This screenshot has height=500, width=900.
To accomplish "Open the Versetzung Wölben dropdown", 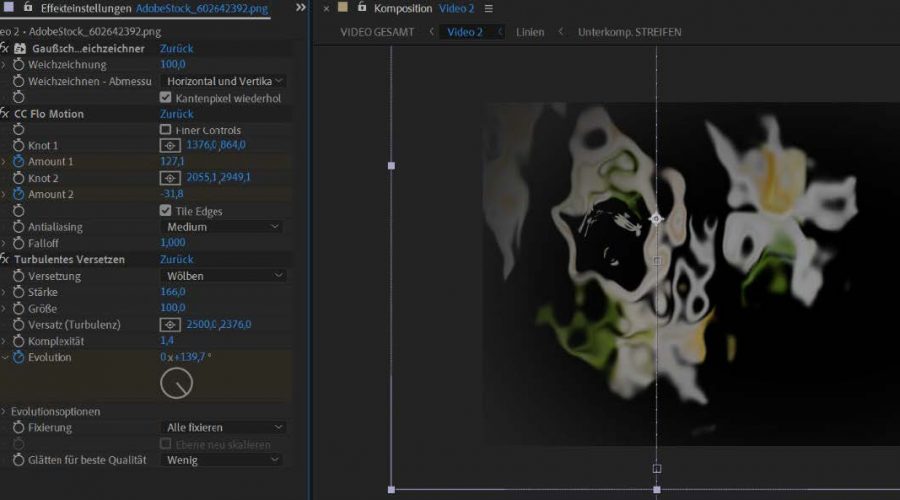I will (223, 276).
